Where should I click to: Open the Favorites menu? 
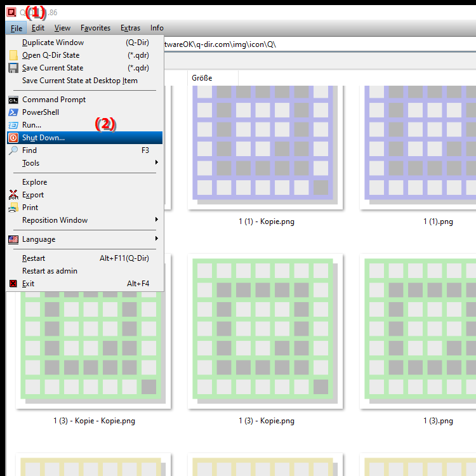pos(95,28)
